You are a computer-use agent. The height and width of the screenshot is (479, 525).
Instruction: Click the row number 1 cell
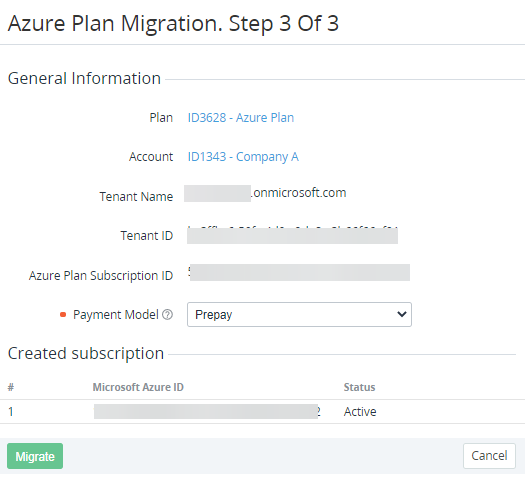pos(11,411)
